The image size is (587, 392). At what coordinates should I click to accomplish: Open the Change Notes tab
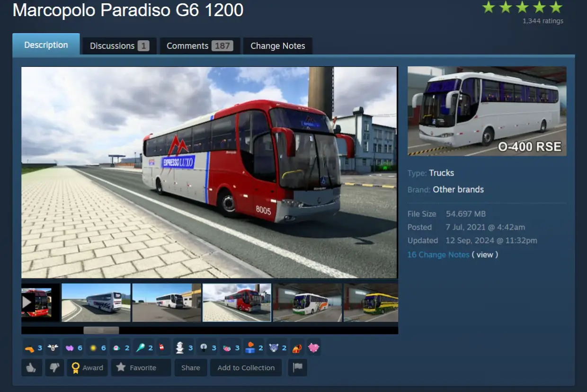pyautogui.click(x=278, y=46)
